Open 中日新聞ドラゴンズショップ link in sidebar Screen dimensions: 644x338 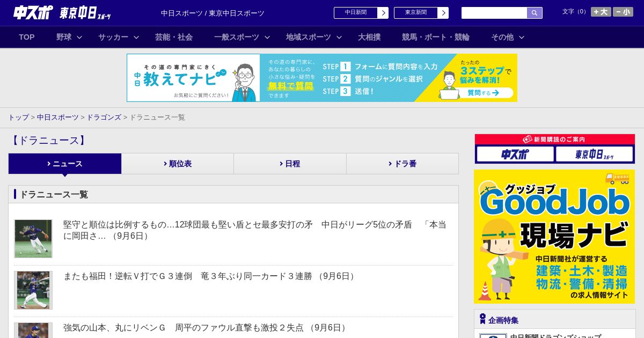point(555,337)
